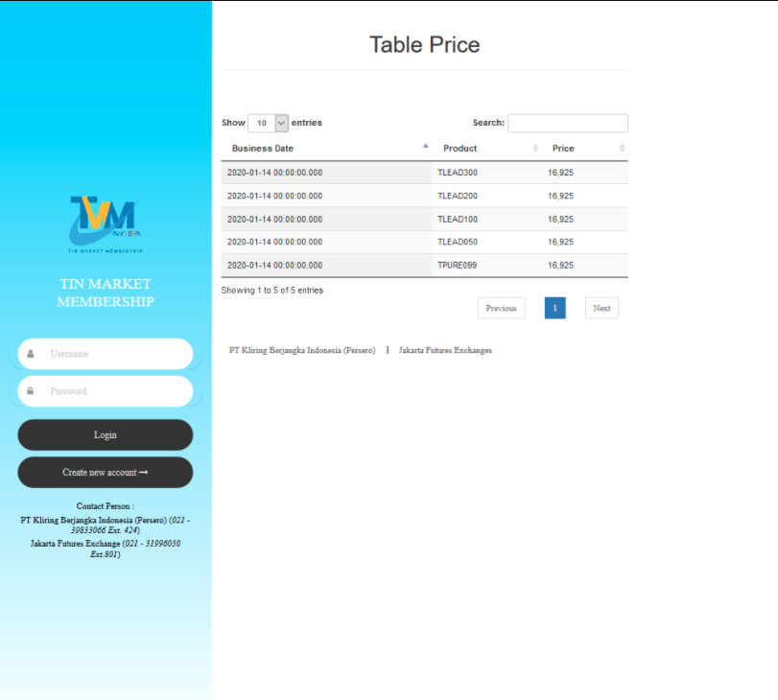Image resolution: width=778 pixels, height=700 pixels.
Task: Select the TPURE099 product cell
Action: (485, 266)
